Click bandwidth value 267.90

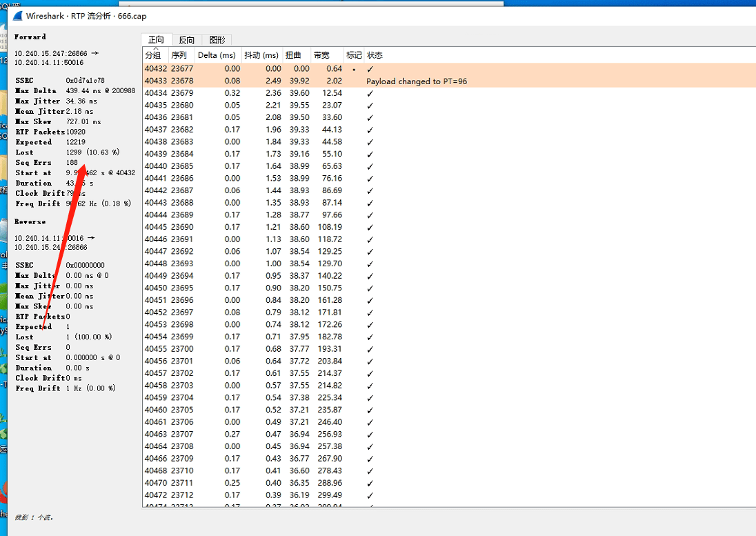[330, 459]
